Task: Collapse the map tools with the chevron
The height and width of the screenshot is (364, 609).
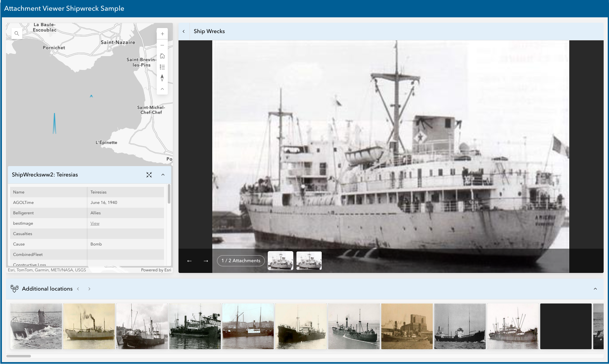Action: [162, 89]
